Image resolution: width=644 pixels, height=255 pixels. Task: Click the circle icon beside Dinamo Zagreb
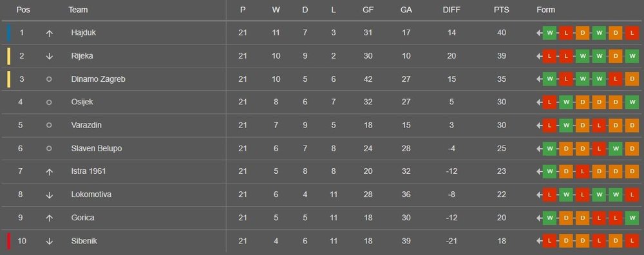[50, 79]
